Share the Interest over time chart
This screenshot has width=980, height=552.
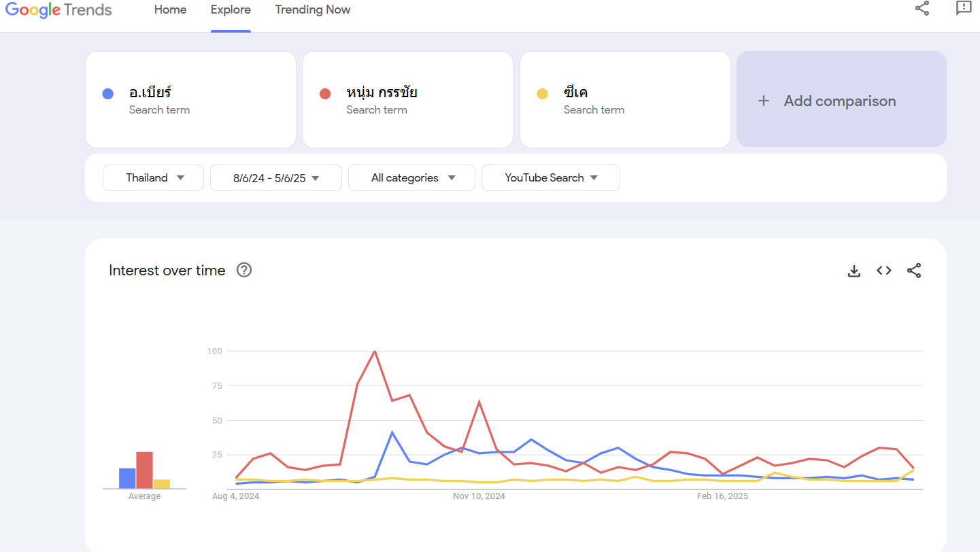pos(914,271)
